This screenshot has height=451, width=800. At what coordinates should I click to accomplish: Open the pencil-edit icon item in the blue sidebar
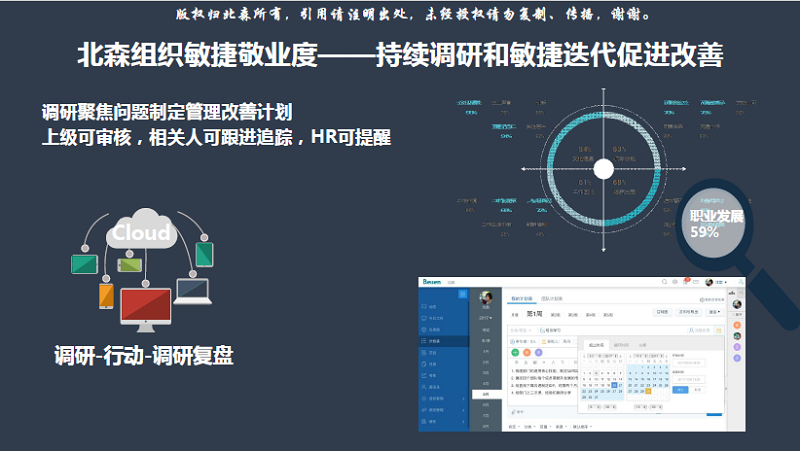coord(444,375)
